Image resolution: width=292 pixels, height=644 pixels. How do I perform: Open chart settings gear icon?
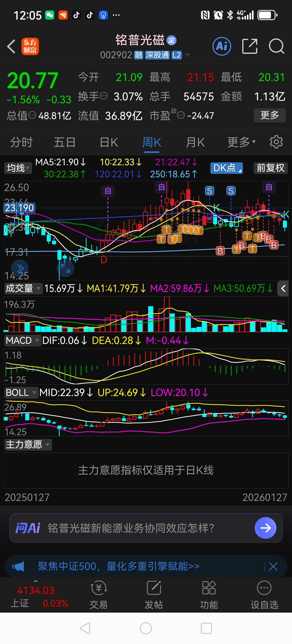276,142
